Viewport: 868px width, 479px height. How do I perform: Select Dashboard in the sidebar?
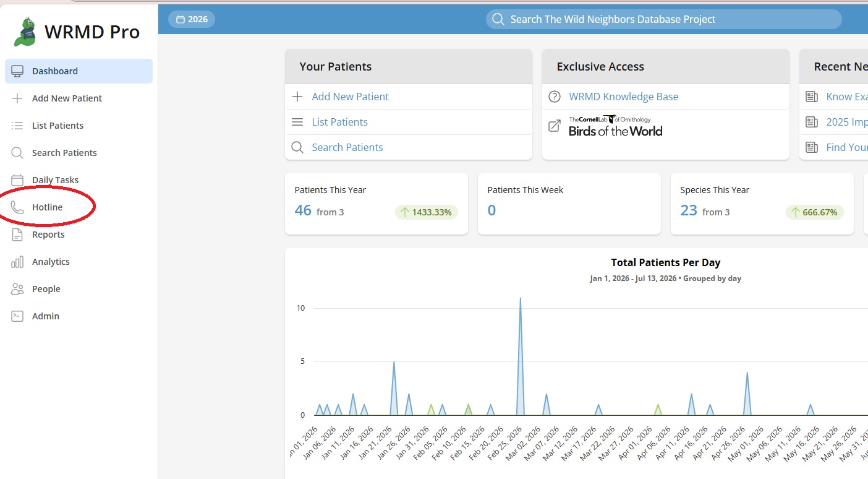tap(79, 71)
